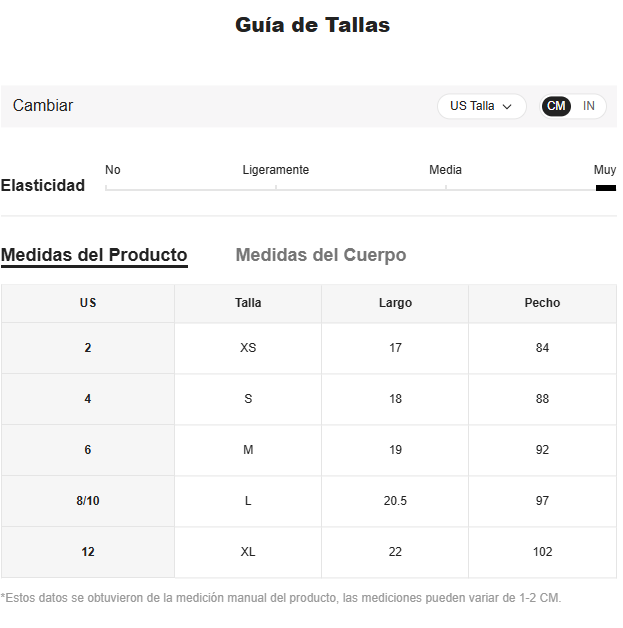Click the US column header
This screenshot has width=623, height=628.
pos(88,303)
